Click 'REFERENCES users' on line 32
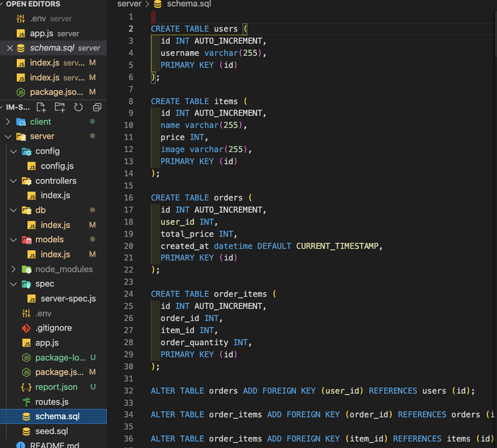The image size is (497, 448). click(x=407, y=390)
